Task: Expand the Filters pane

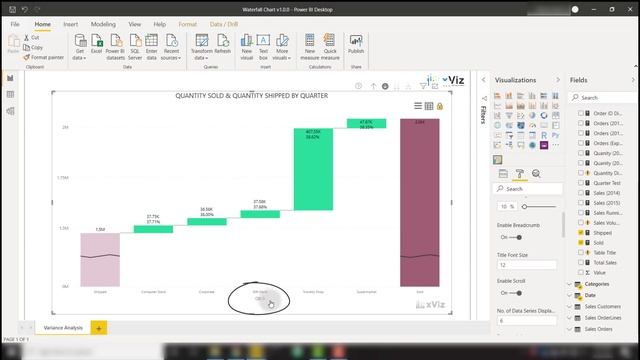Action: (x=483, y=80)
